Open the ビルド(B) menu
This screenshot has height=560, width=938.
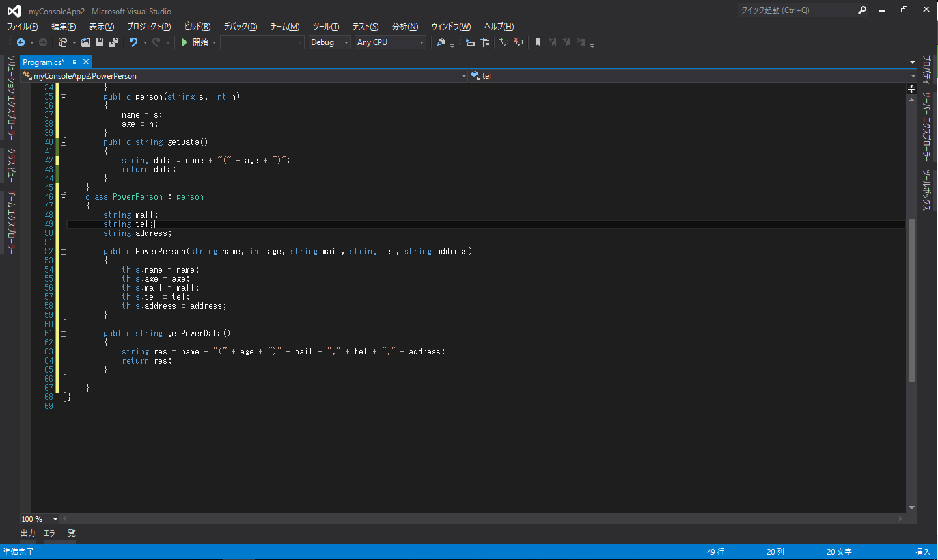tap(197, 27)
